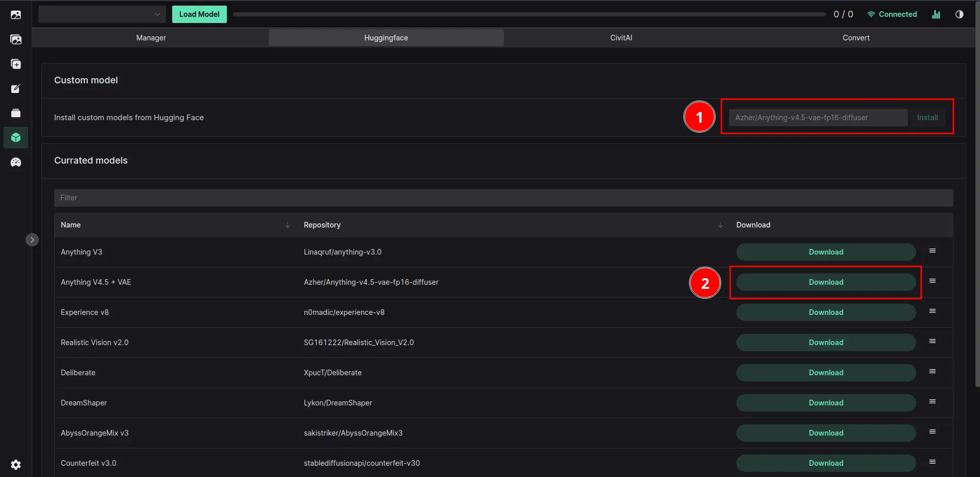Select the green cube icon in sidebar
This screenshot has width=980, height=477.
[16, 138]
